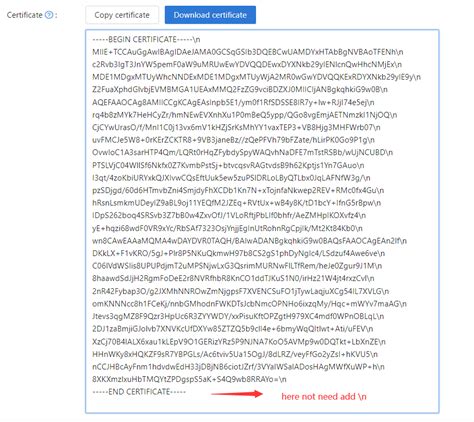Click the help icon next to Certificate
This screenshot has height=422, width=474.
49,15
